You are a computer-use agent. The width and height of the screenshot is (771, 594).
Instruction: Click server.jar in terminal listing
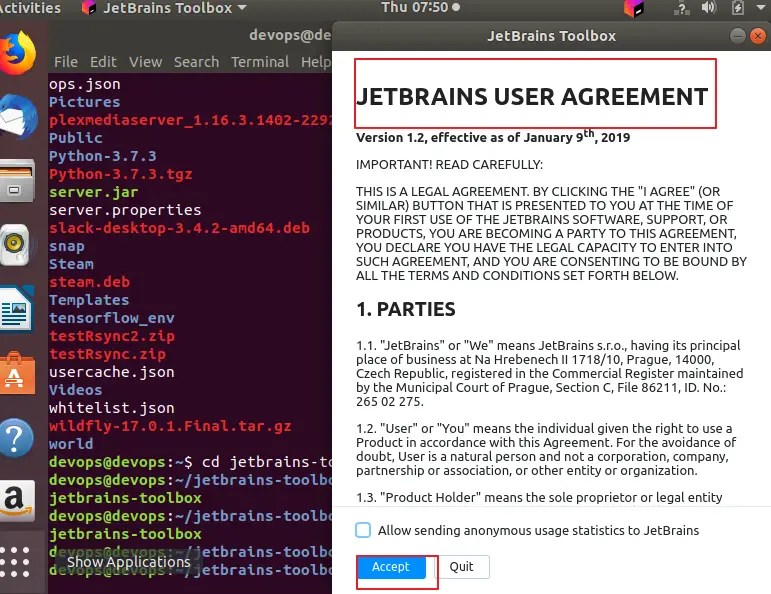(x=93, y=192)
